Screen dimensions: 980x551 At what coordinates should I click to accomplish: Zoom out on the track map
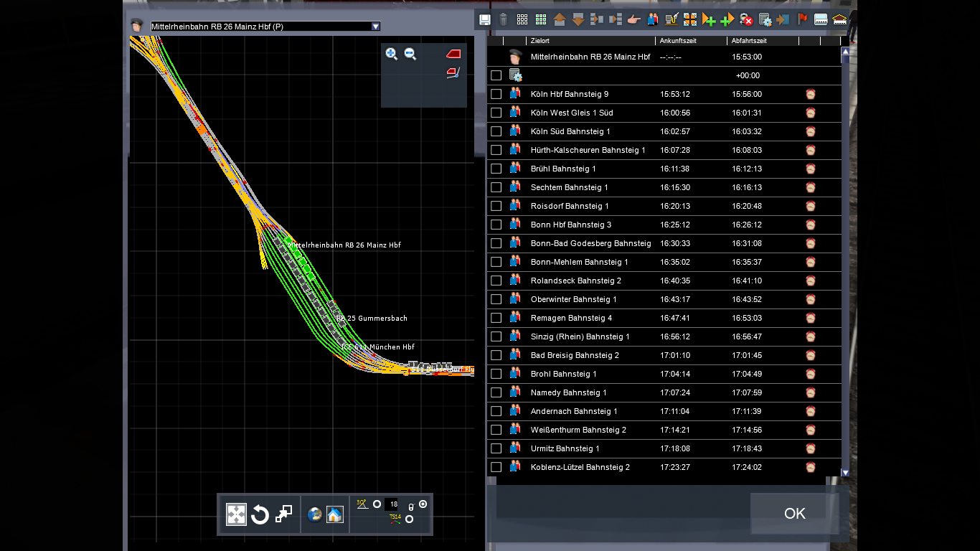410,54
